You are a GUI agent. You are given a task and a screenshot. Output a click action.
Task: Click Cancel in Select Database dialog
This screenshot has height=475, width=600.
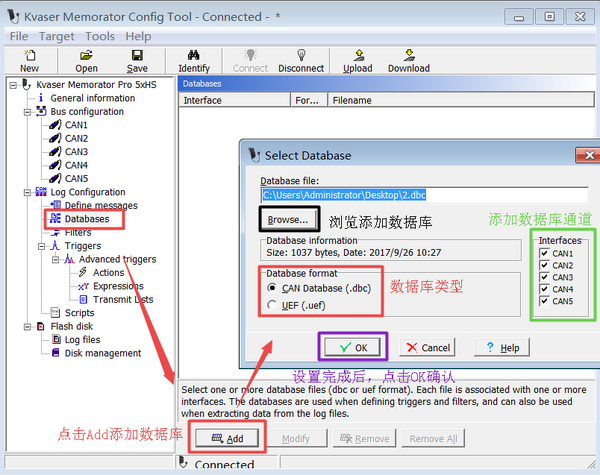(427, 348)
